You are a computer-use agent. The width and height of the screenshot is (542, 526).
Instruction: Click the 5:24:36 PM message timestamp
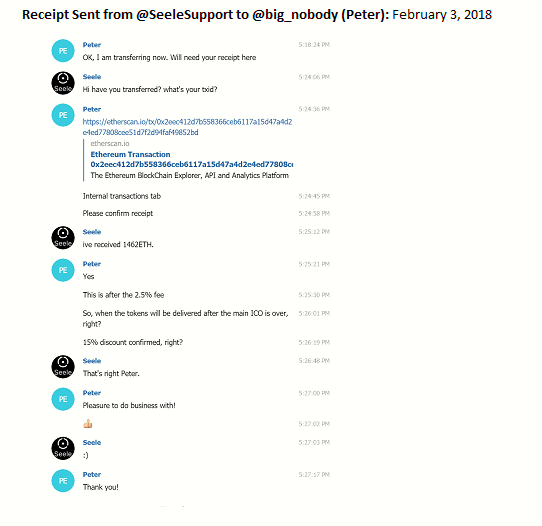(314, 109)
